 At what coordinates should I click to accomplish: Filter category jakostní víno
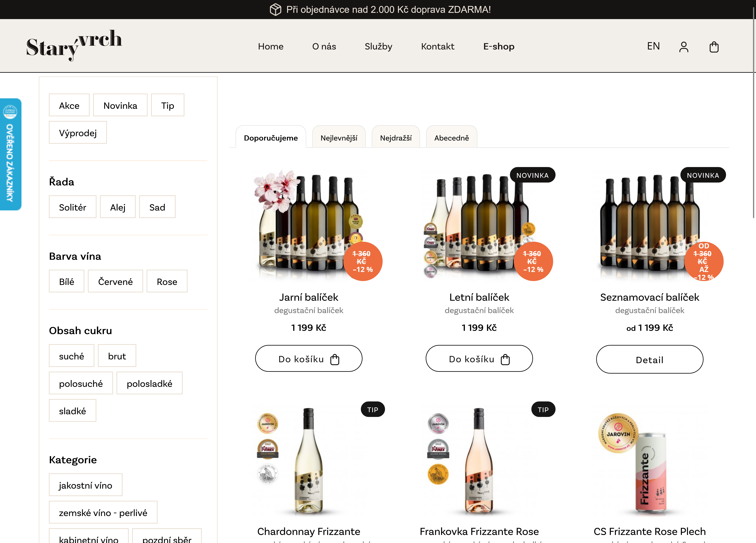[x=86, y=485]
